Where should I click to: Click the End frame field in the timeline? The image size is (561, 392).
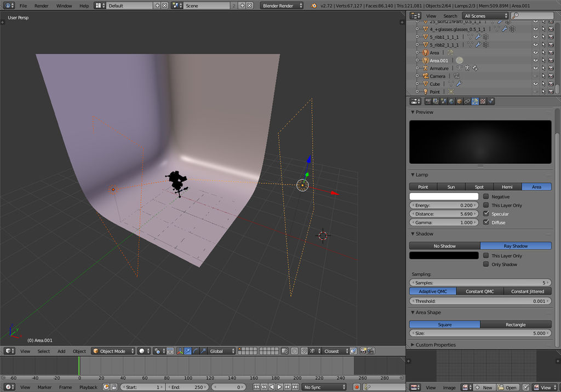click(x=187, y=387)
